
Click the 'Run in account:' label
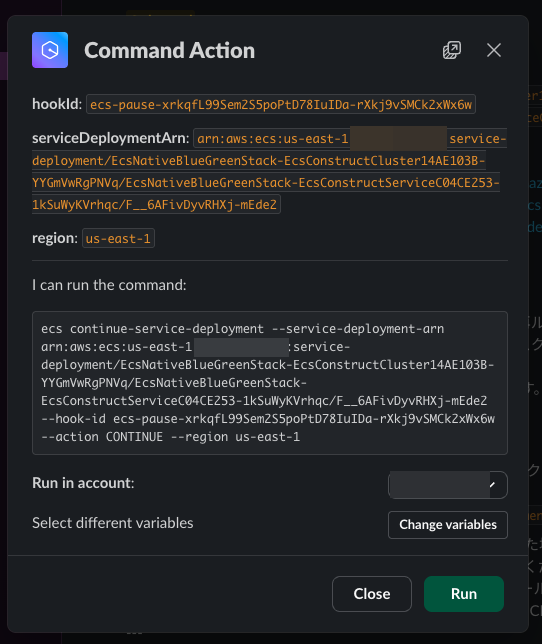point(83,483)
